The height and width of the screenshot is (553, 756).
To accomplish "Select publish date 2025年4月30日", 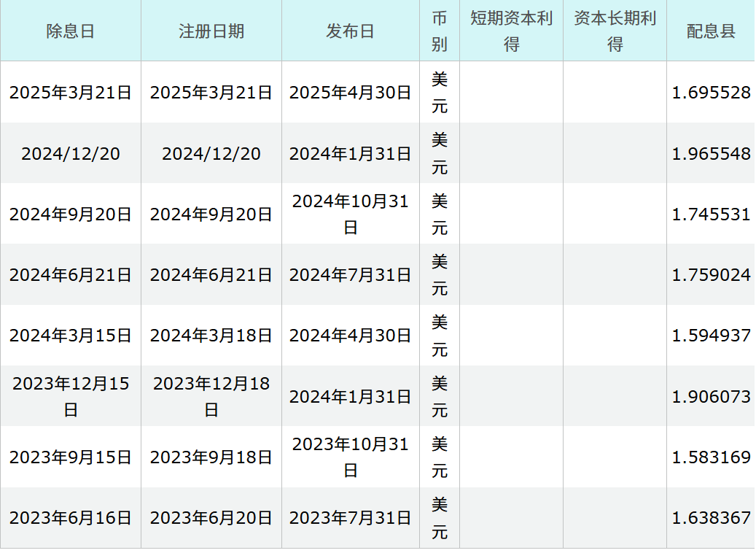I will [350, 92].
